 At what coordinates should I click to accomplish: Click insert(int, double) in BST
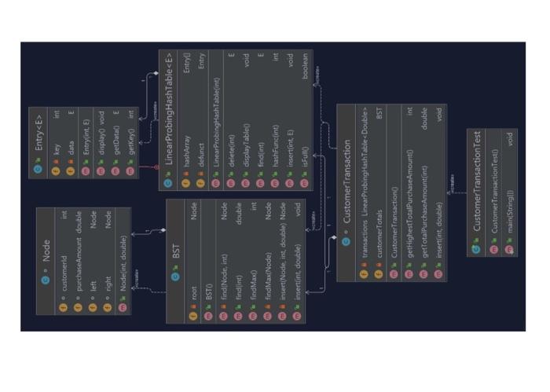[x=298, y=272]
